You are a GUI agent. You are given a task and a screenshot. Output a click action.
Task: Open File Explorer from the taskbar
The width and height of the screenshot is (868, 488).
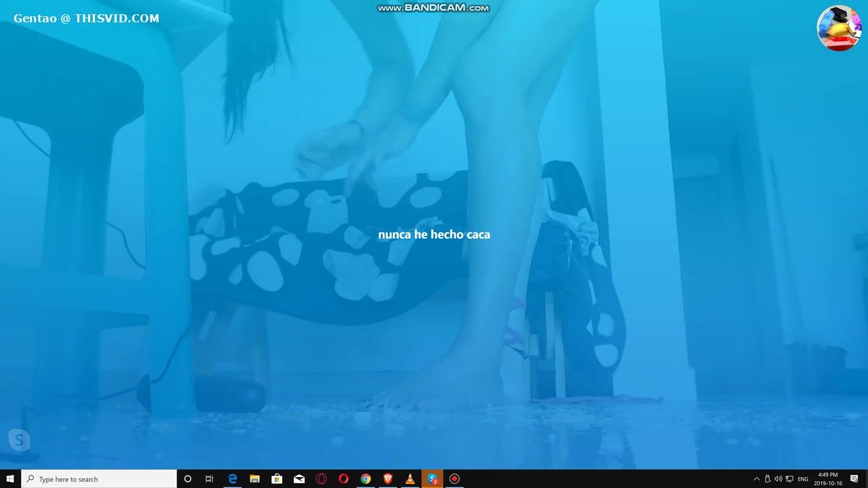[x=254, y=479]
